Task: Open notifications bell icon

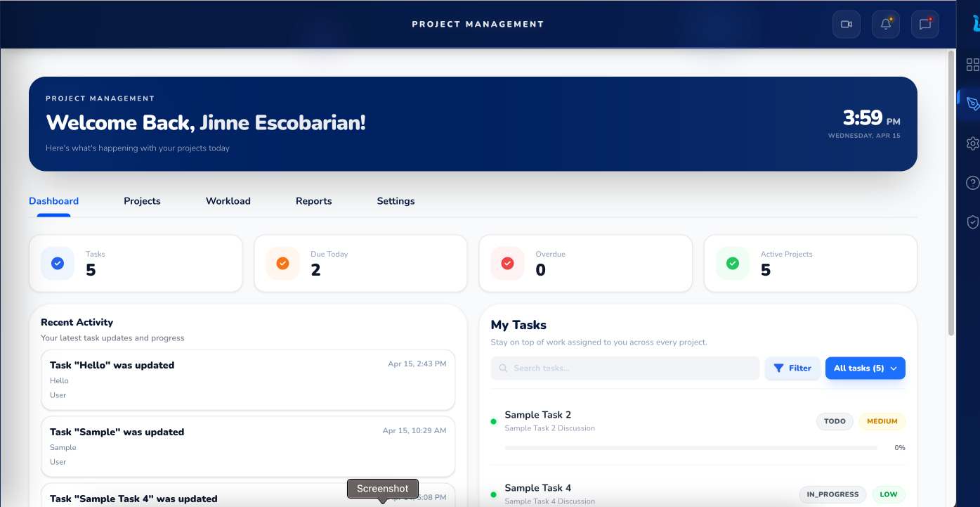Action: [x=886, y=25]
